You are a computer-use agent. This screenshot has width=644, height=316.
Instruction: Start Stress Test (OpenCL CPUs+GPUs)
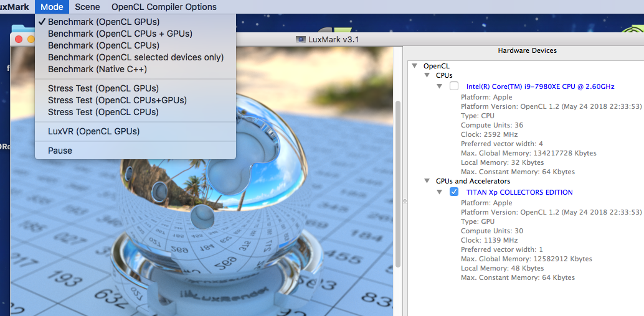click(136, 100)
